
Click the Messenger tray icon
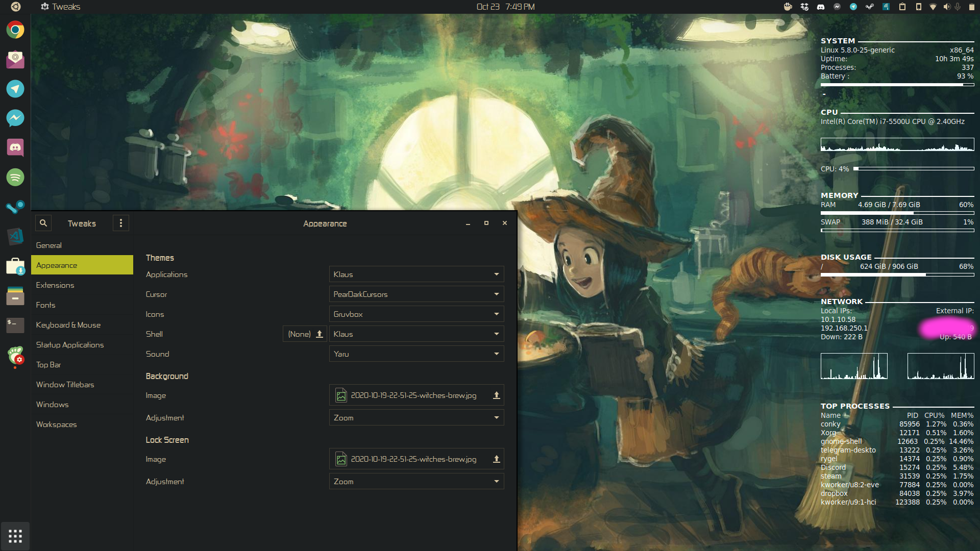coord(837,7)
